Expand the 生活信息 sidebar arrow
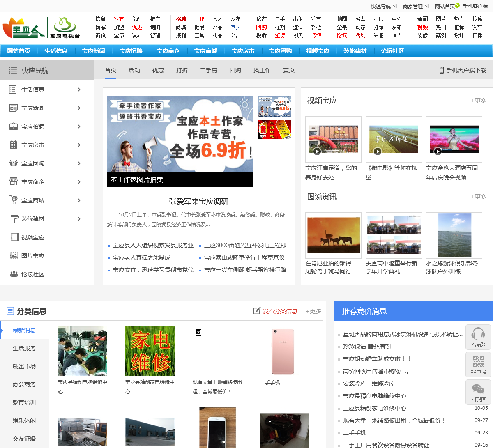Screen dimensions: 493x448 point(79,90)
